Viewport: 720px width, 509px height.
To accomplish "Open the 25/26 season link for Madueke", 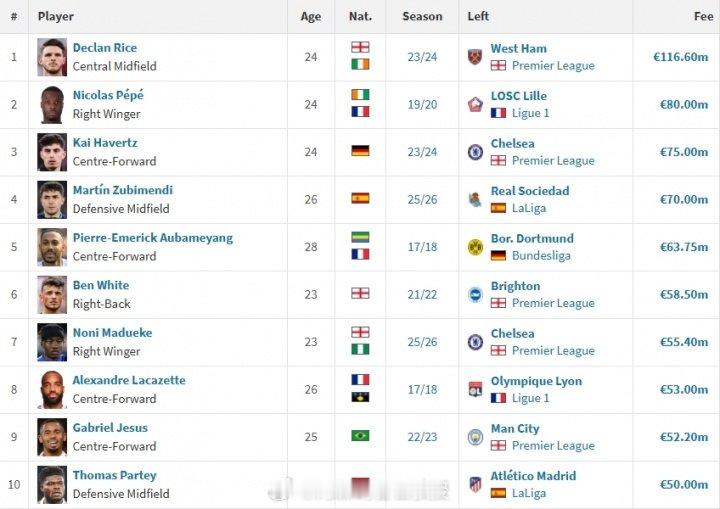I will coord(422,342).
